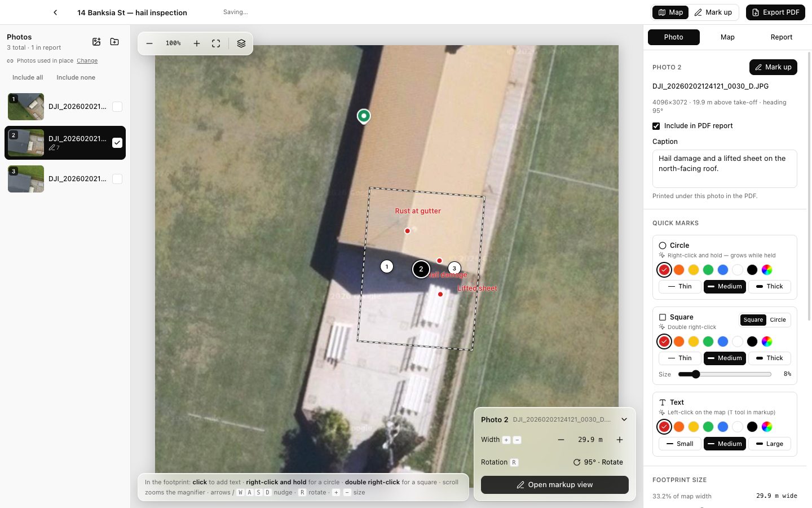The image size is (812, 508).
Task: Click Include none
Action: [76, 78]
